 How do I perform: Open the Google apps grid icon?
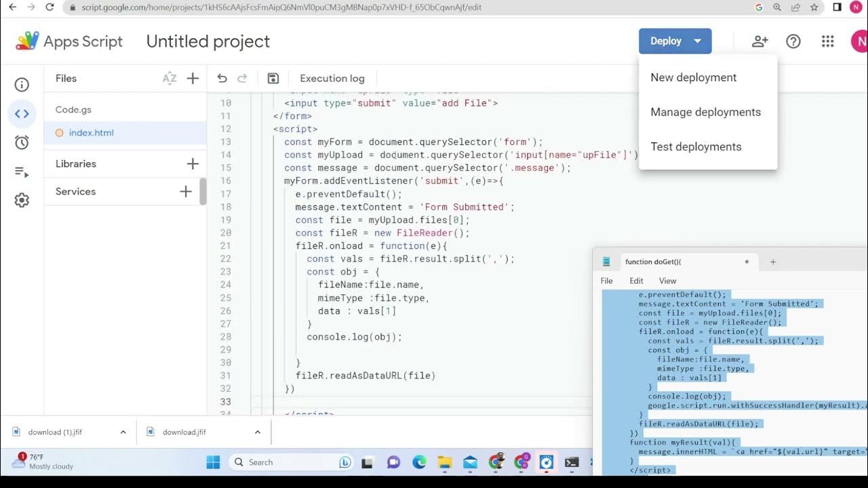click(827, 41)
